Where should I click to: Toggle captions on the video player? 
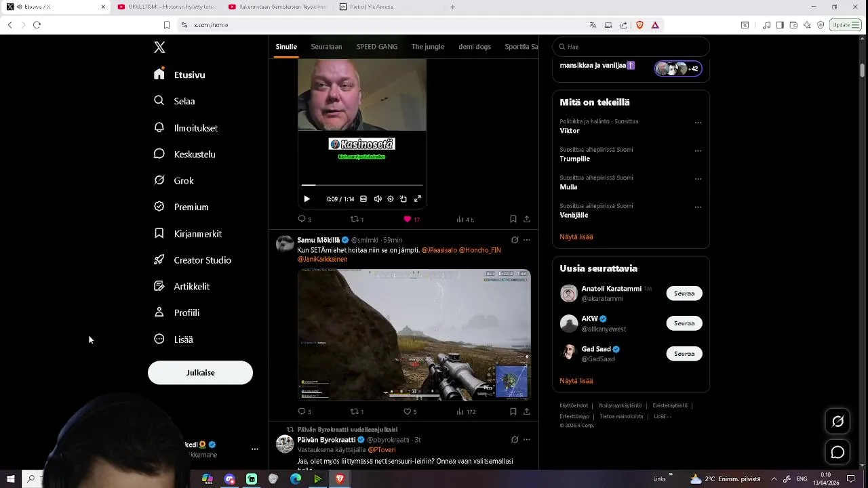point(363,199)
